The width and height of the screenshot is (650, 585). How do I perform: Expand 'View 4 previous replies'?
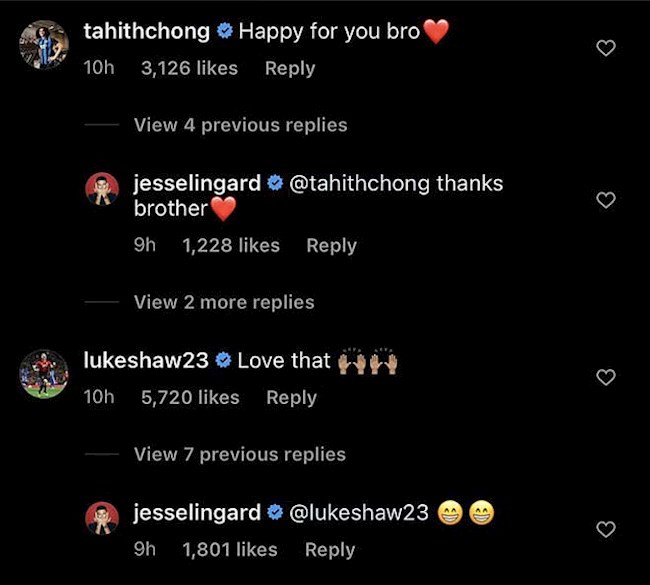pos(240,125)
